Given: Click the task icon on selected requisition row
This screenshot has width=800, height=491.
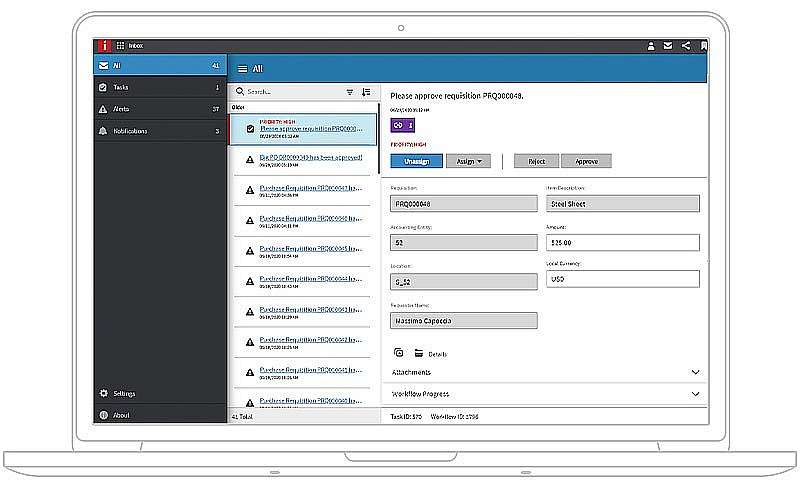Looking at the screenshot, I should tap(250, 129).
